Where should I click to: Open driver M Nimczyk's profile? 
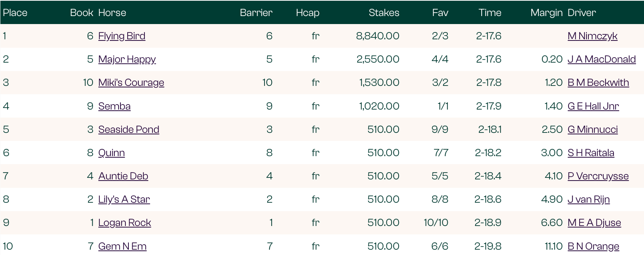(x=592, y=36)
